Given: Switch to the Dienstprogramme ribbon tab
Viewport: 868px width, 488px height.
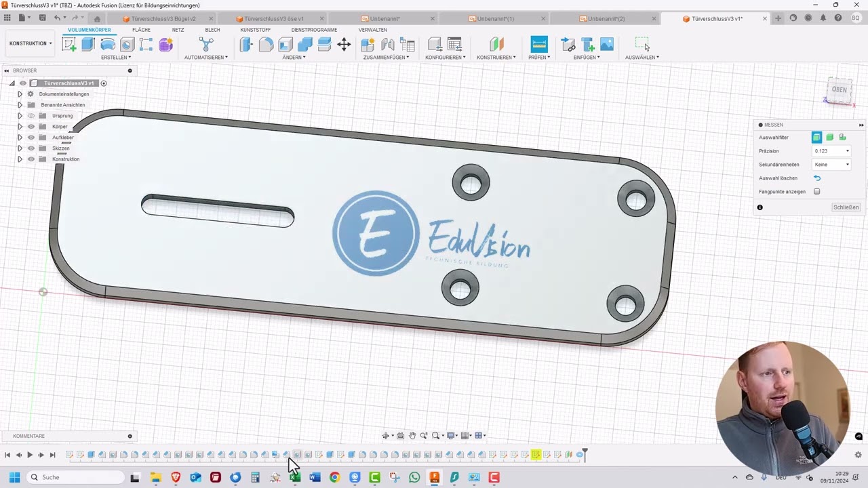Looking at the screenshot, I should (x=314, y=30).
